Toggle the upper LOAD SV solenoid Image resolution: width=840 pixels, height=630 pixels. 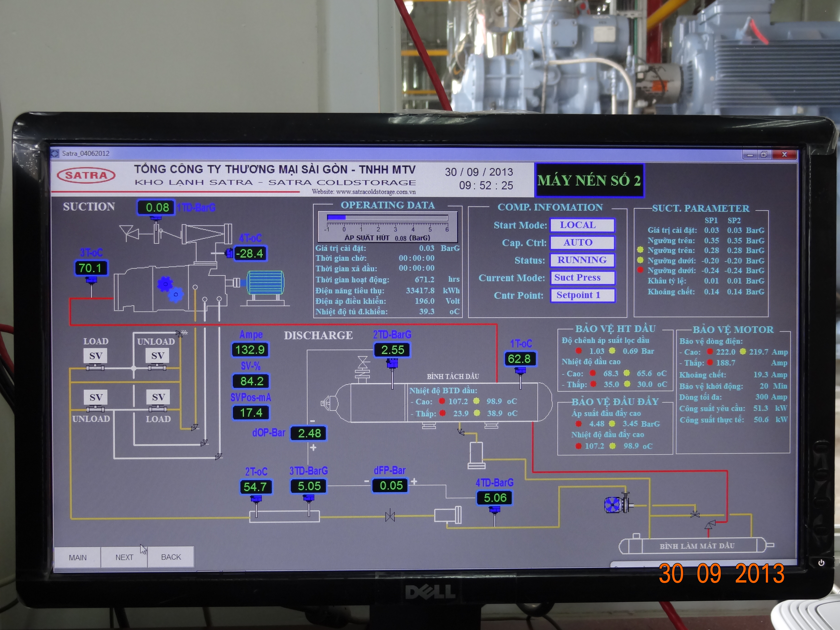click(x=95, y=356)
